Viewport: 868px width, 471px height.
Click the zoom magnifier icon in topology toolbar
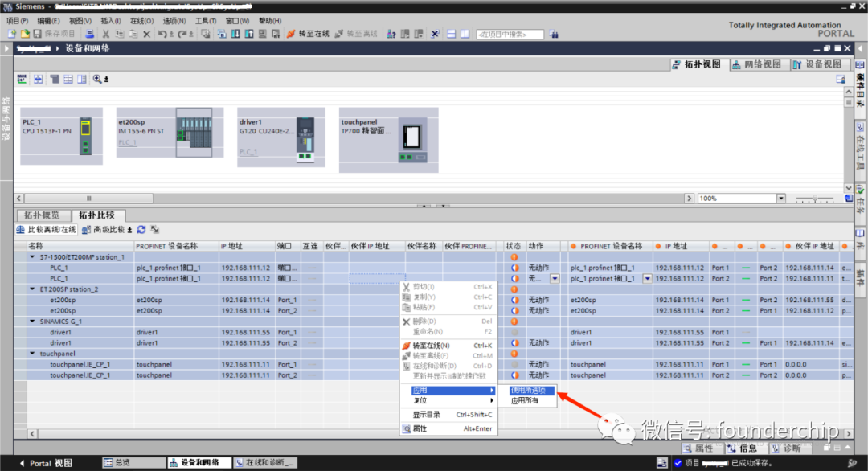pyautogui.click(x=97, y=79)
